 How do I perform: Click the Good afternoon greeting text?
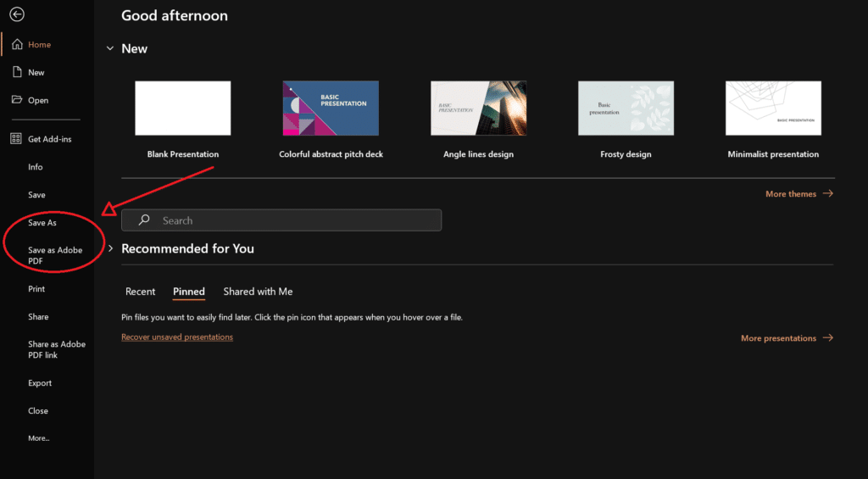[175, 15]
